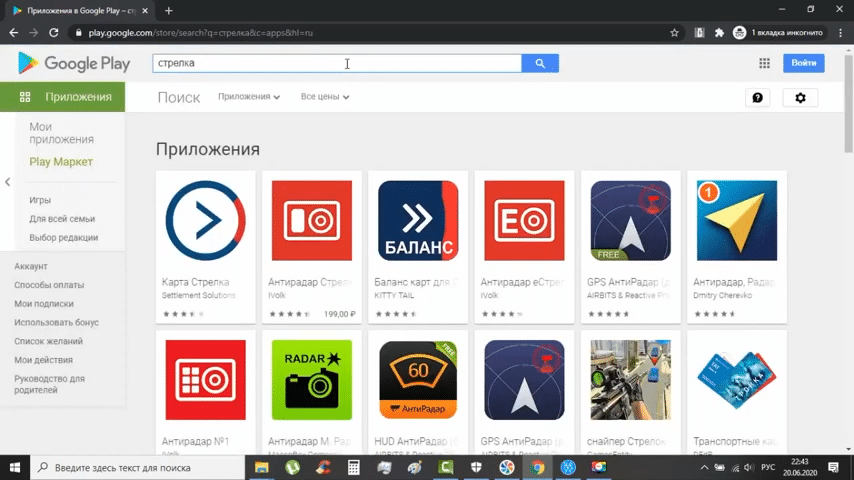Open Windows Security shield in taskbar
The image size is (854, 480).
[476, 467]
